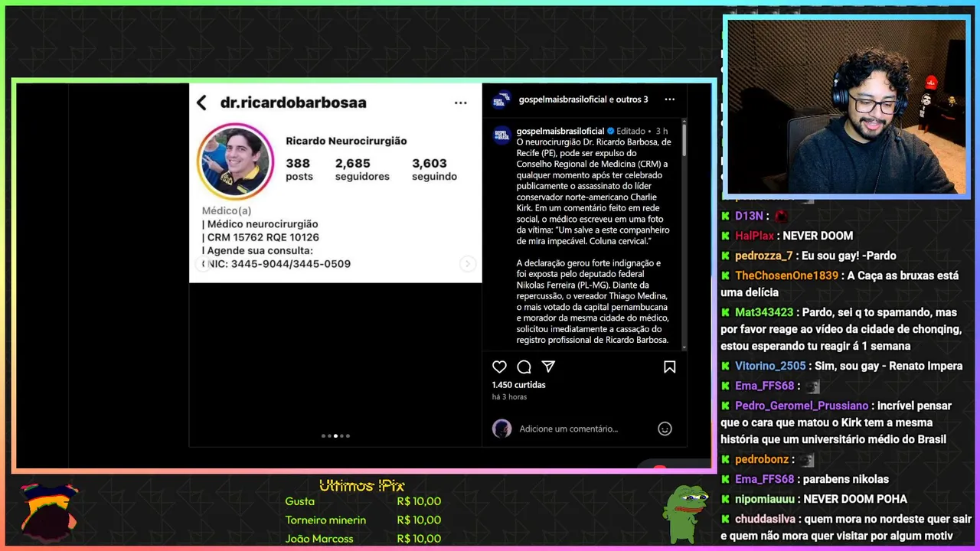Go to the next carousel image arrow

pos(467,264)
